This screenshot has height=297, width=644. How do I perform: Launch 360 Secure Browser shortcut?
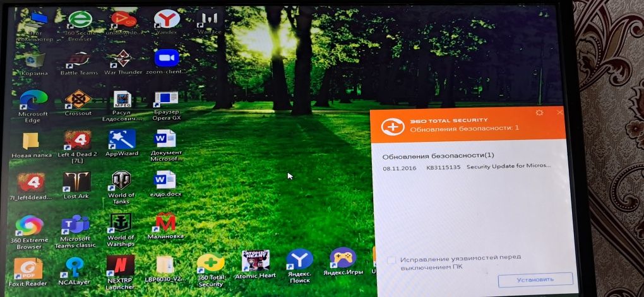click(80, 26)
